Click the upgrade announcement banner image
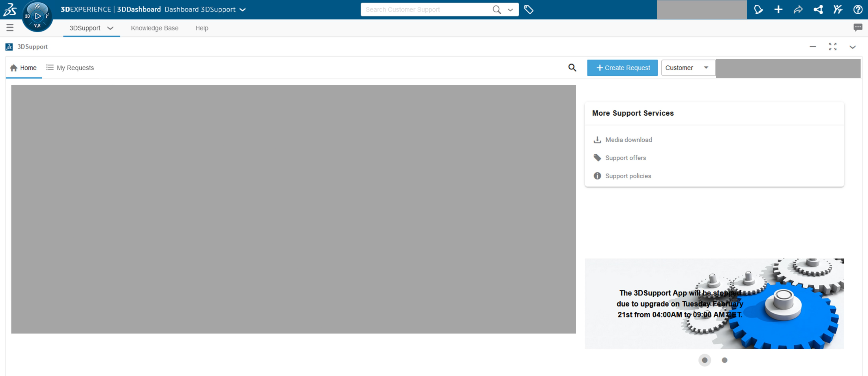Image resolution: width=868 pixels, height=376 pixels. tap(714, 303)
